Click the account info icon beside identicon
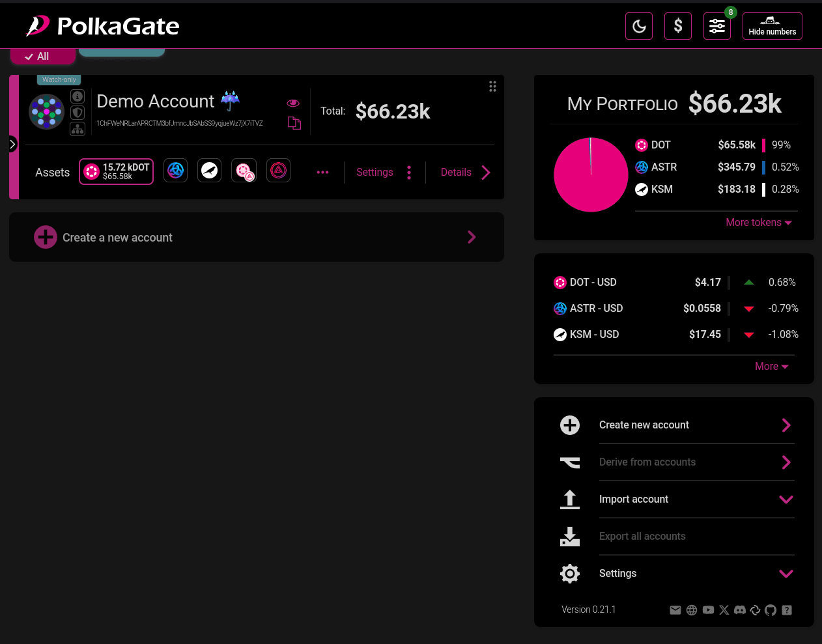 (78, 96)
